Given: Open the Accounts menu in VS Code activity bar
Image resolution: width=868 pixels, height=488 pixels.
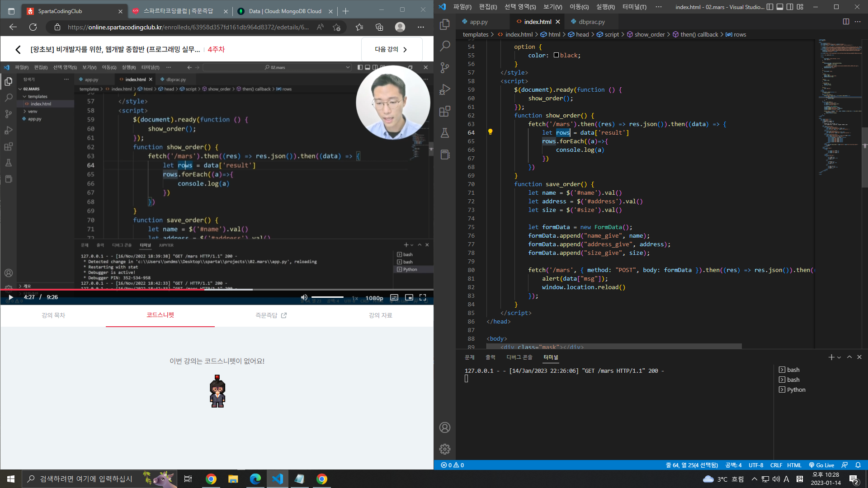Looking at the screenshot, I should [445, 427].
